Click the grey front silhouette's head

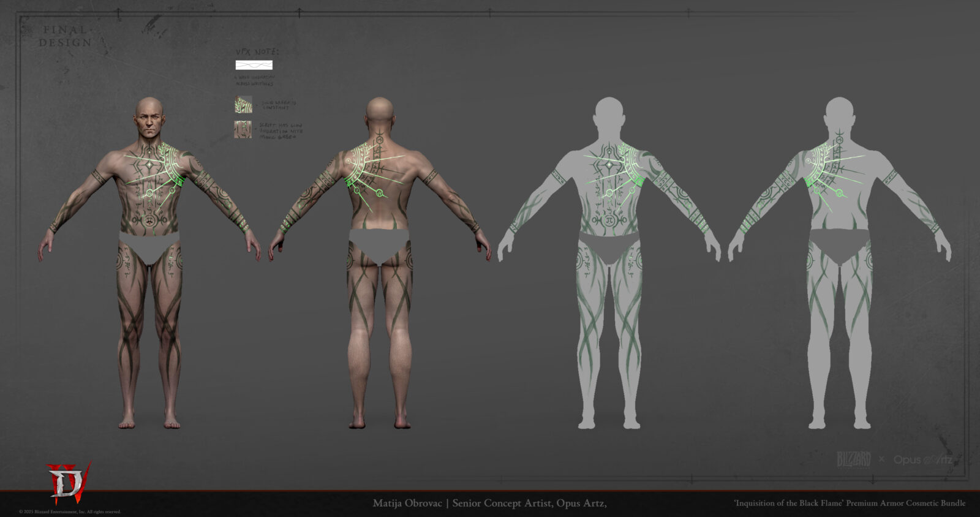(608, 115)
